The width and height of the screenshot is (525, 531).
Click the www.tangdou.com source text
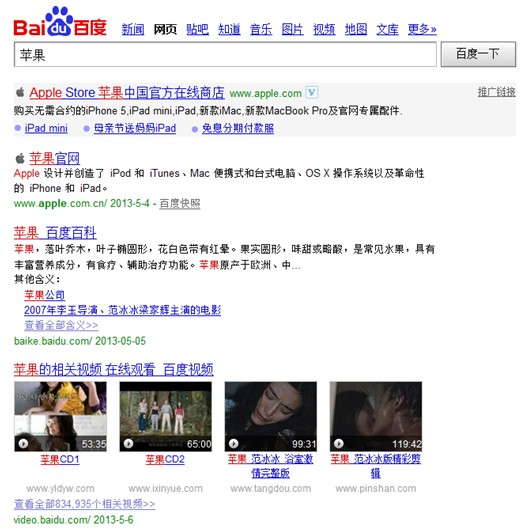click(271, 488)
